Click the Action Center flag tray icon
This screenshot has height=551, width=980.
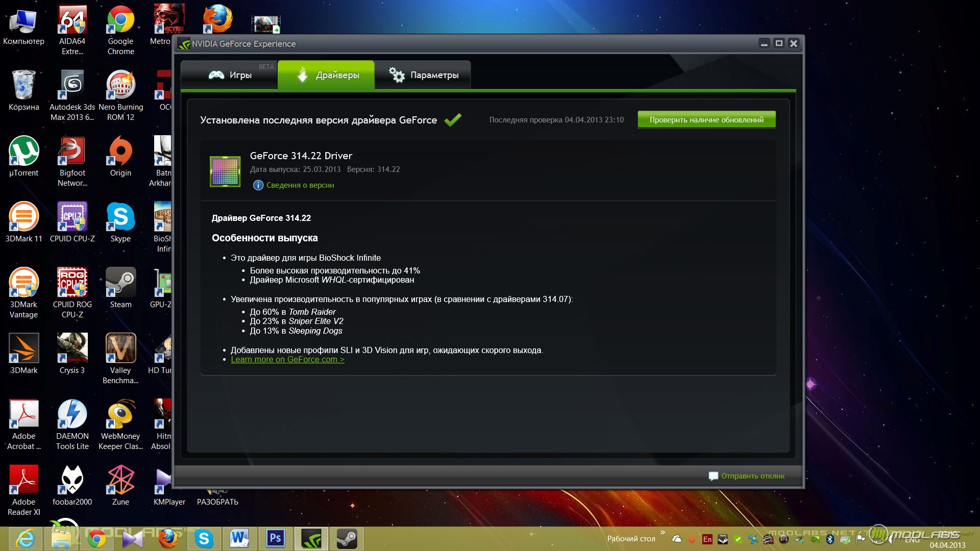click(861, 539)
